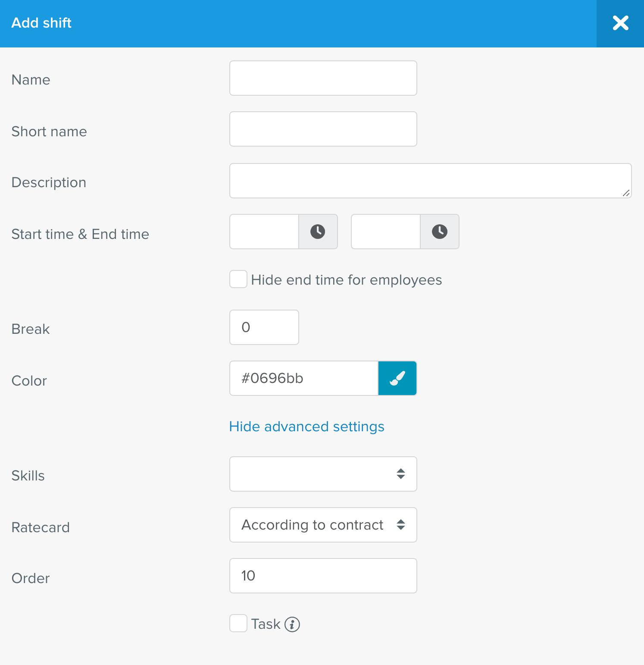The height and width of the screenshot is (665, 644).
Task: Open the Ratecard dropdown
Action: point(323,525)
